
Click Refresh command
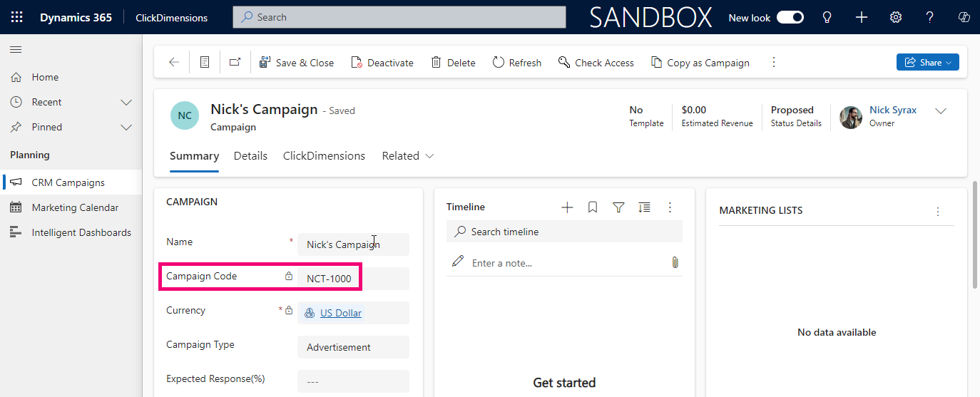(517, 63)
